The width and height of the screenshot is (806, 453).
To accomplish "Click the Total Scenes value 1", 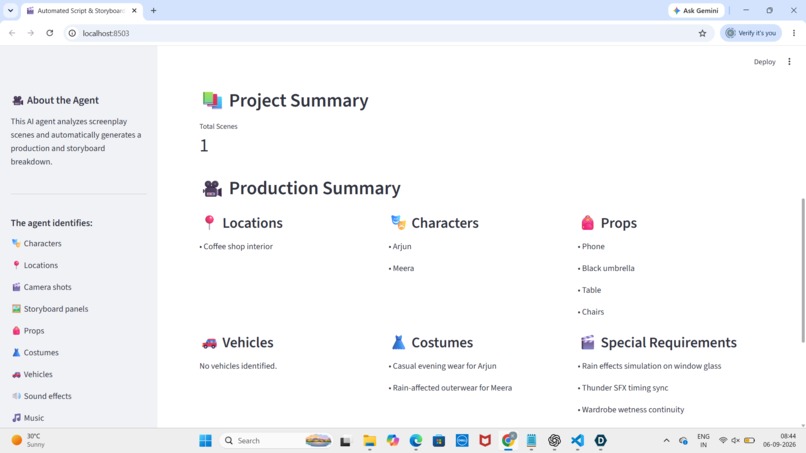I will 204,146.
